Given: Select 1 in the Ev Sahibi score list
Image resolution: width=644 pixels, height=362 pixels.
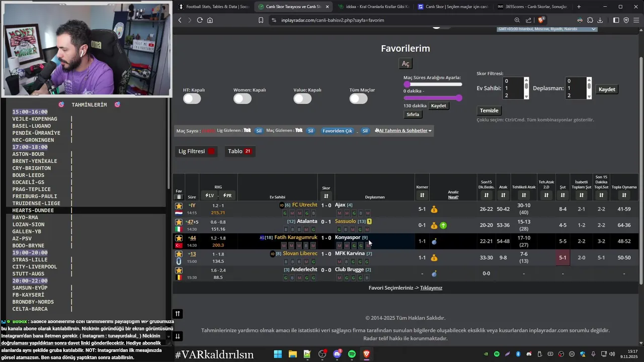Looking at the screenshot, I should pyautogui.click(x=513, y=88).
